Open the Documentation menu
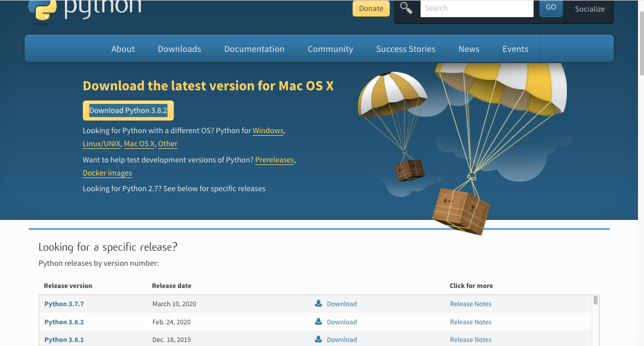Screen dimensions: 644x346 coord(254,49)
